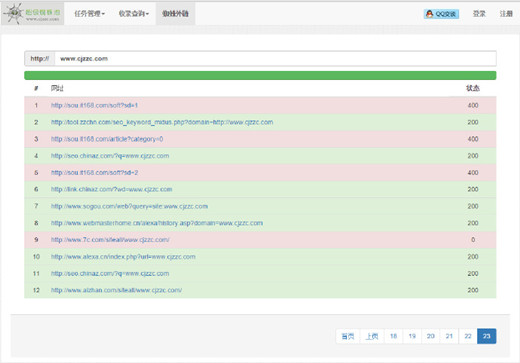Go to page 22
This screenshot has width=520, height=363.
(x=468, y=336)
